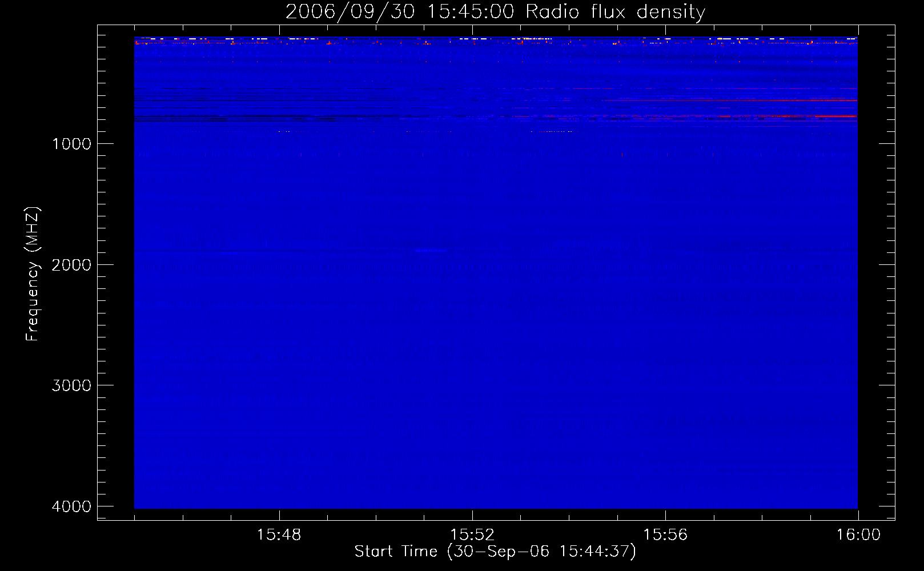This screenshot has width=924, height=571.
Task: Select the 3000 frequency tick label
Action: click(x=71, y=385)
